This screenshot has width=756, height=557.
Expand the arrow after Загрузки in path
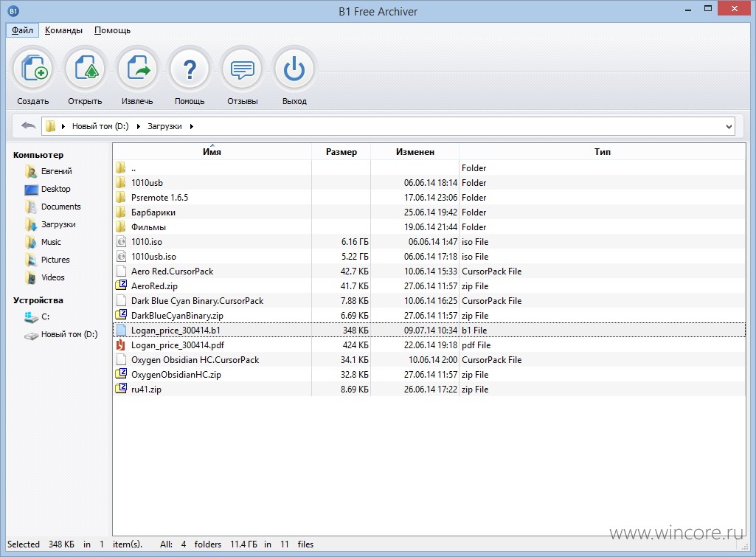192,126
